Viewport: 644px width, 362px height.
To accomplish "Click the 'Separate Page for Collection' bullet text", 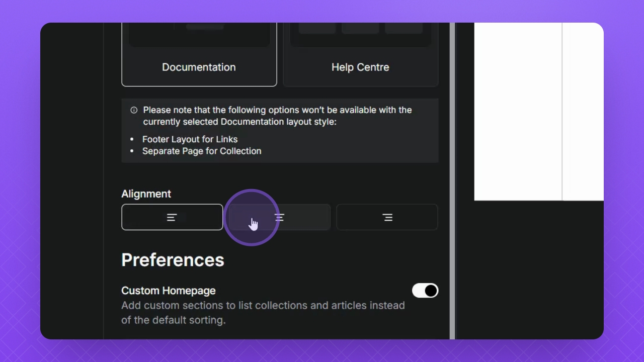I will (x=202, y=151).
